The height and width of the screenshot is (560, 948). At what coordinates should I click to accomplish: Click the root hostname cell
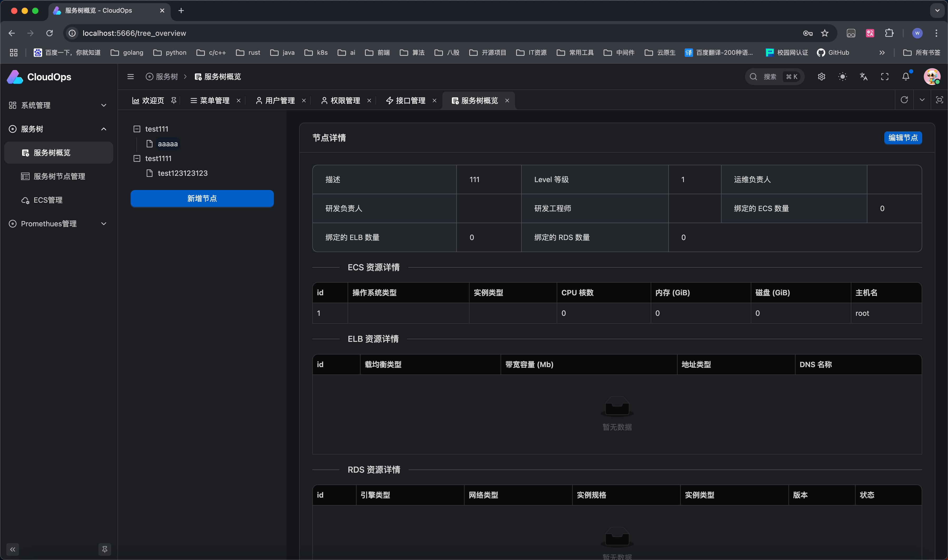click(x=886, y=313)
